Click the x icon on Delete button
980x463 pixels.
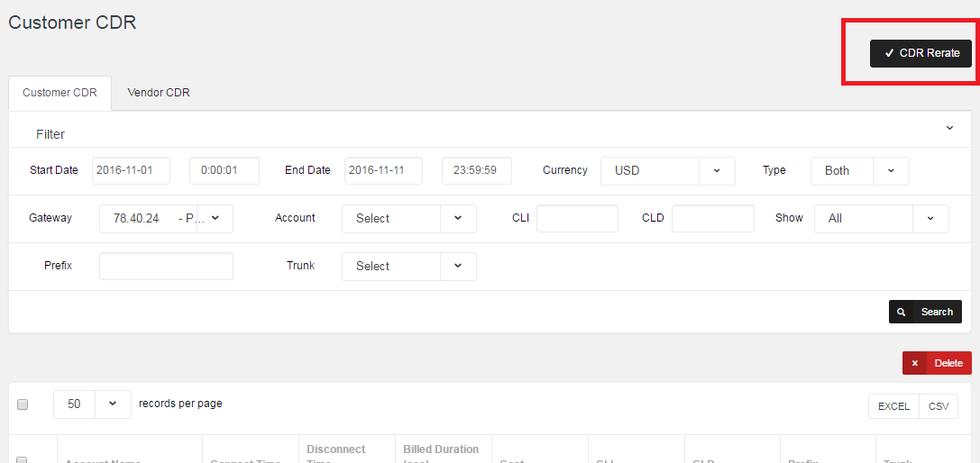pos(914,363)
